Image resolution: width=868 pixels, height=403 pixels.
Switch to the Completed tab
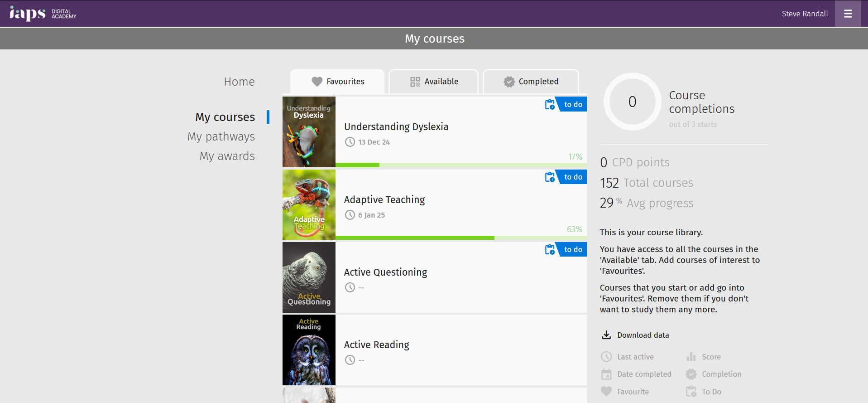pyautogui.click(x=531, y=82)
